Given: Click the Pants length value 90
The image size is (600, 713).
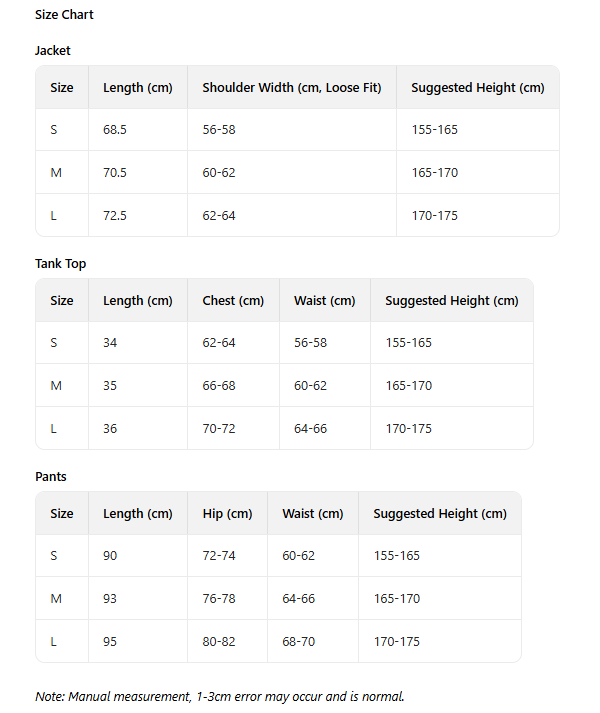Looking at the screenshot, I should click(x=110, y=556).
